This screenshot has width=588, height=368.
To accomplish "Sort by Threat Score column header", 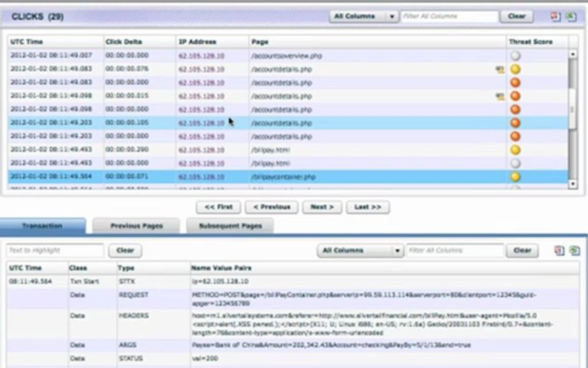I will click(536, 42).
